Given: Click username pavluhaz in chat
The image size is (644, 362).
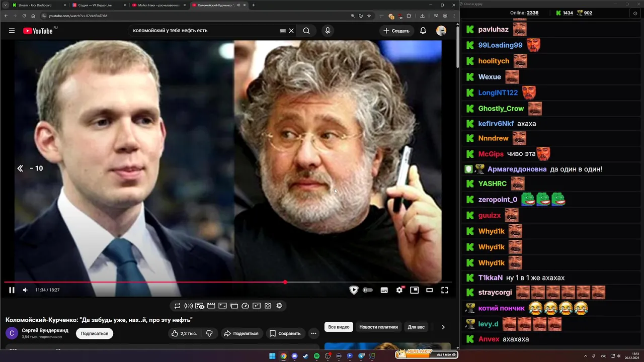Looking at the screenshot, I should point(494,29).
